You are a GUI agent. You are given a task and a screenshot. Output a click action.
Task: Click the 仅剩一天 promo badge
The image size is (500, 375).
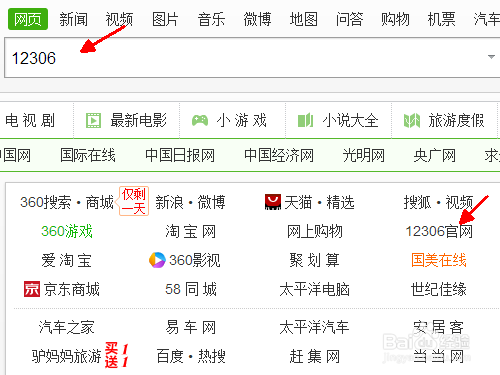tap(134, 201)
